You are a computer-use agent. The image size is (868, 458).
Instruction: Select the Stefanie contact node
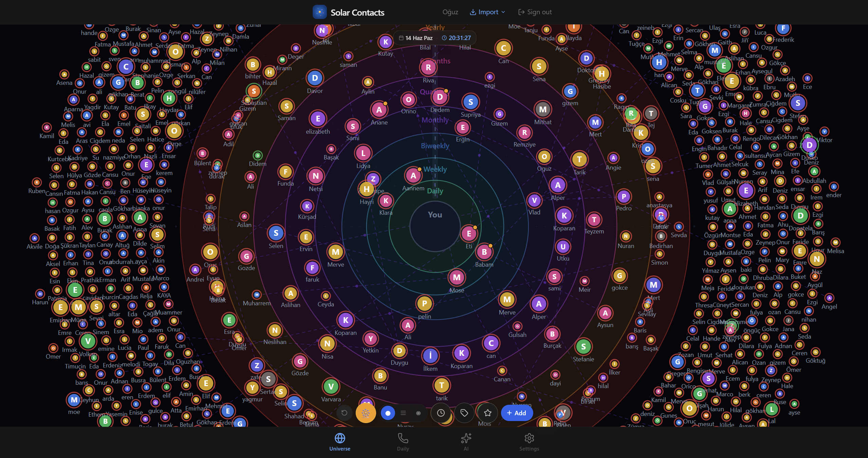(583, 346)
